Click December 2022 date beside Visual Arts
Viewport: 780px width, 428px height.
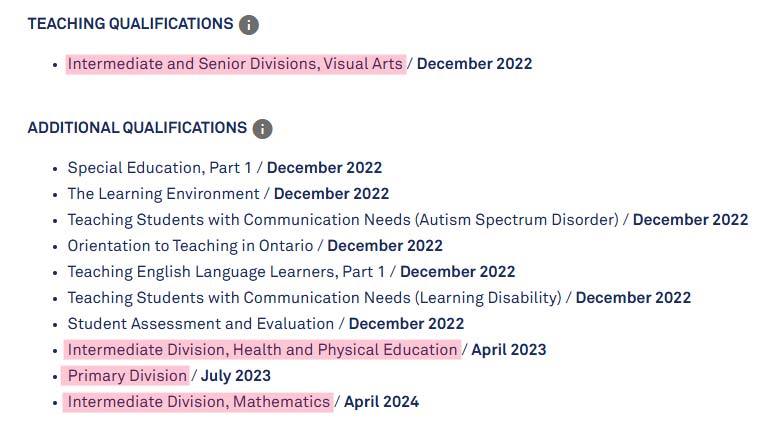pyautogui.click(x=475, y=64)
